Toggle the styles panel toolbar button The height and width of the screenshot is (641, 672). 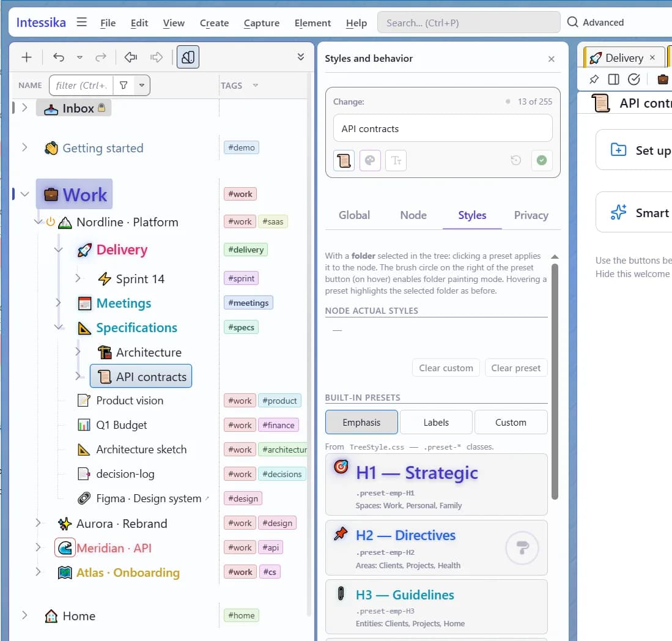click(x=188, y=57)
